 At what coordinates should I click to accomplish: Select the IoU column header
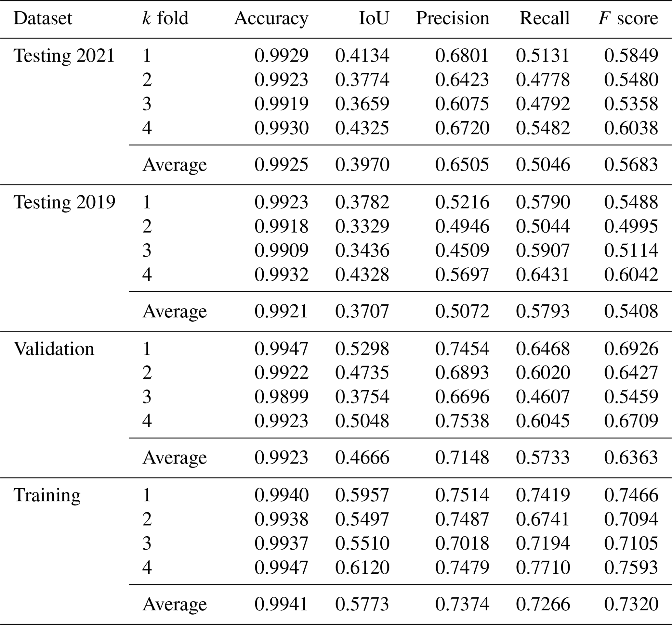click(x=374, y=18)
